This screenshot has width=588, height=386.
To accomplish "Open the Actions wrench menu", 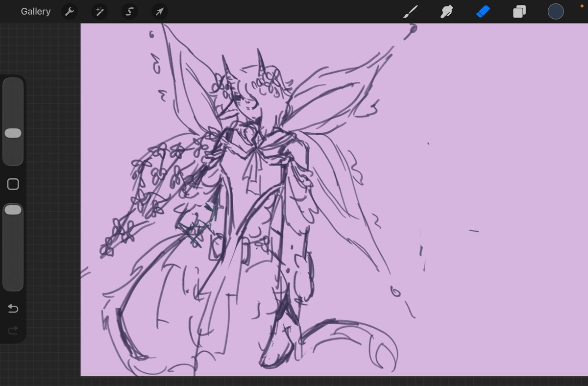I will (70, 11).
